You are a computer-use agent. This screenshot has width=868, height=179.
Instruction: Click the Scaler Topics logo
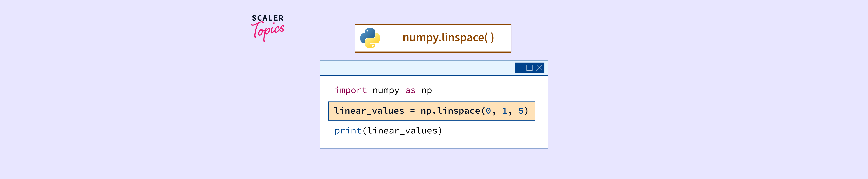pyautogui.click(x=268, y=28)
